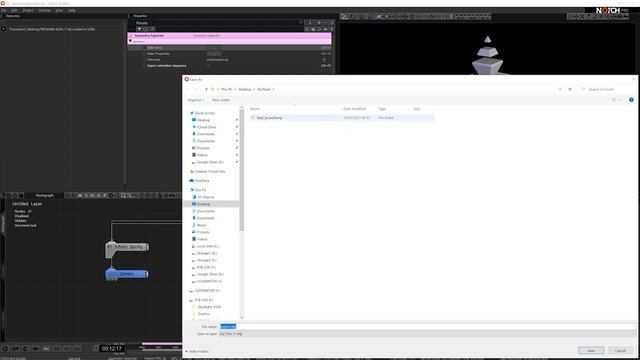Open the Nodegraph tab
Screen dimensions: 640x360
[x=44, y=196]
